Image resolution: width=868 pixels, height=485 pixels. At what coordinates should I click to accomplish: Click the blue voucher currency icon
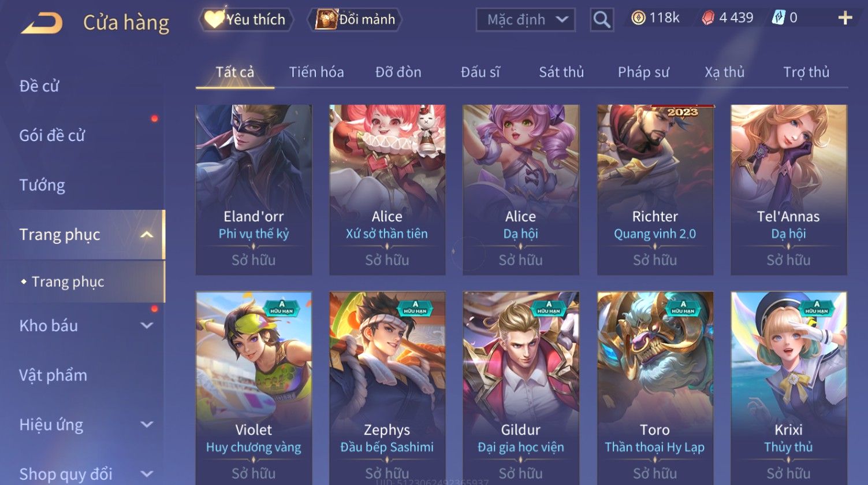click(x=778, y=18)
